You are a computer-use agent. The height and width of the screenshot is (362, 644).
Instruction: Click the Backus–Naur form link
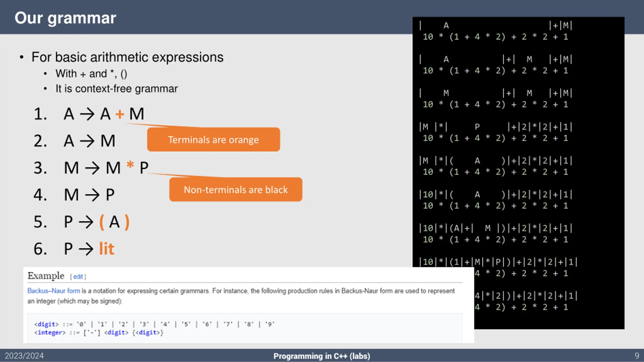(x=54, y=291)
